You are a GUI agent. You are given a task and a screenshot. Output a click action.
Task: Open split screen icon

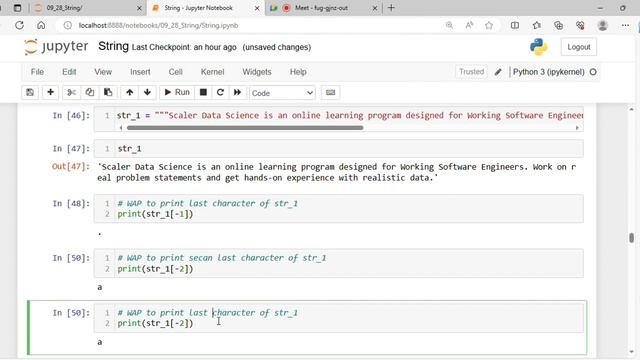(515, 25)
